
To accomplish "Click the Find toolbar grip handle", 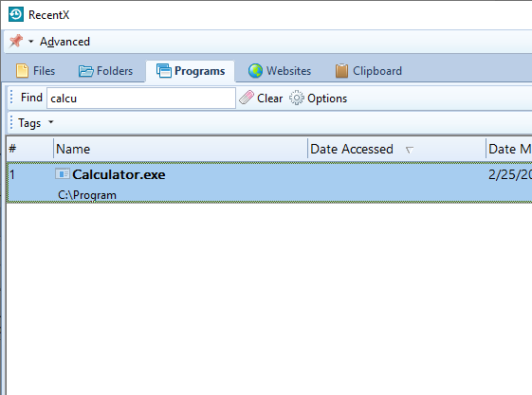I will [x=11, y=97].
